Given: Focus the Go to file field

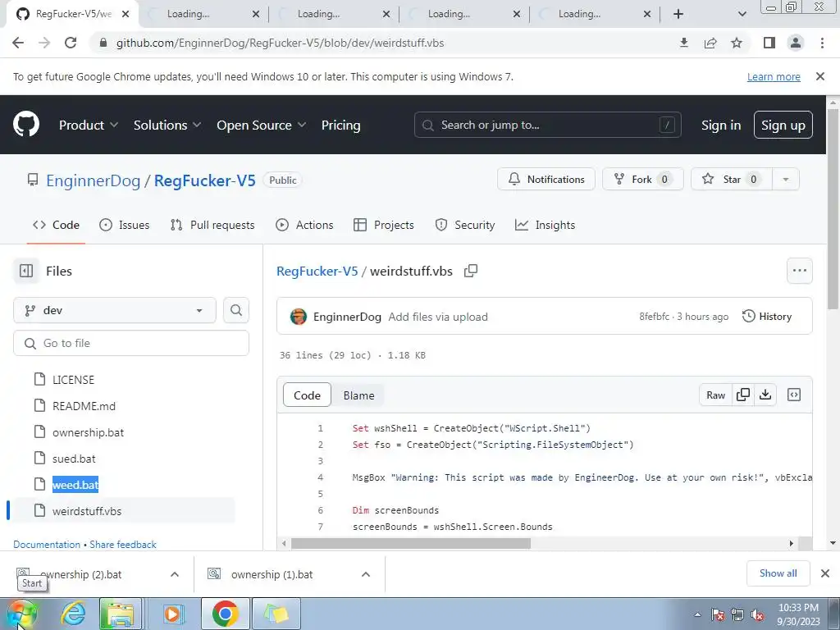Looking at the screenshot, I should pos(131,343).
